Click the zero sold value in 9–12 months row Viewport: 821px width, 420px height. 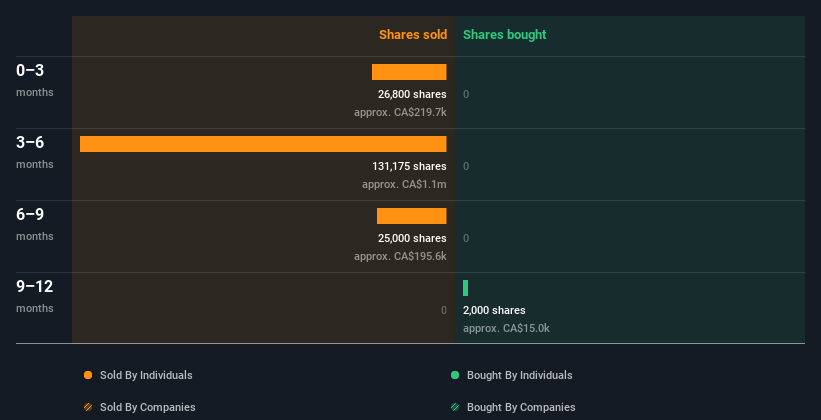444,310
